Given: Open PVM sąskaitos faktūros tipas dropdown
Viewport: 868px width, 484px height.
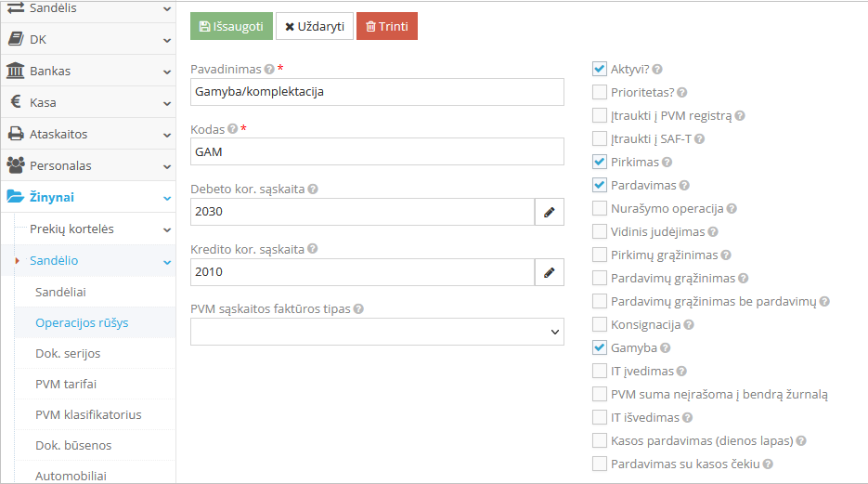Looking at the screenshot, I should (x=377, y=332).
